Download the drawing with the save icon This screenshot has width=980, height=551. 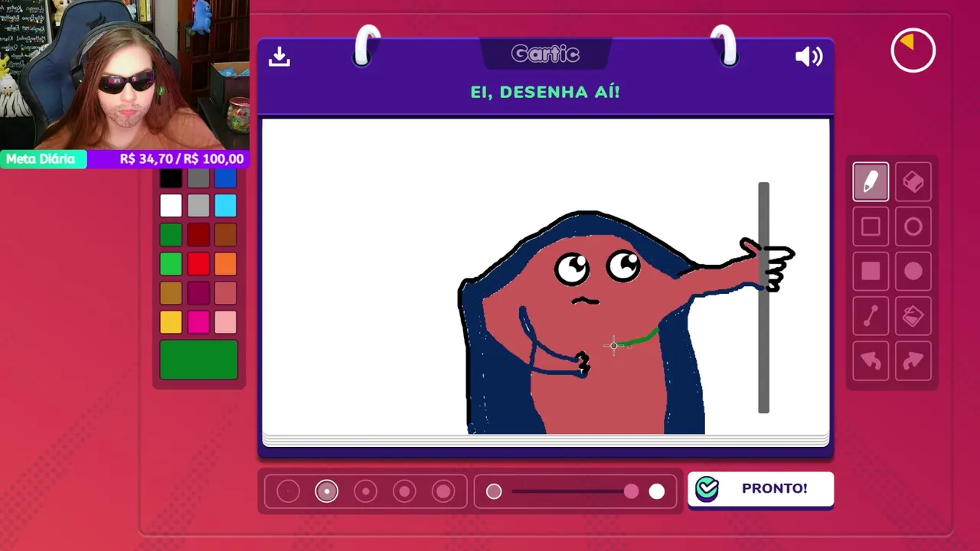(x=279, y=57)
